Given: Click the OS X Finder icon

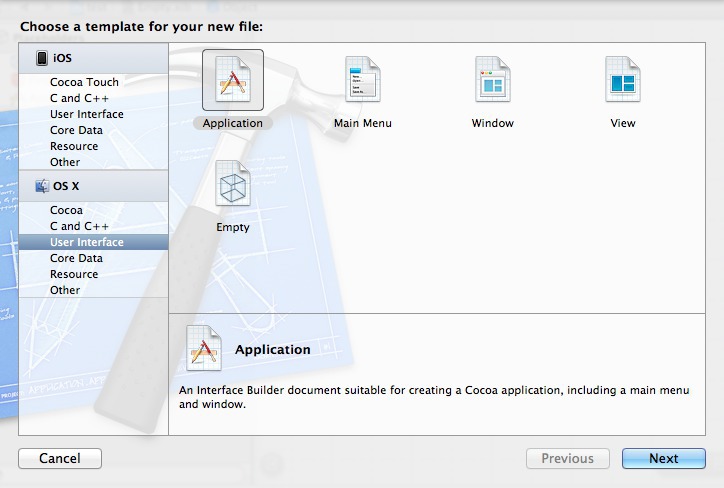Looking at the screenshot, I should pyautogui.click(x=42, y=186).
